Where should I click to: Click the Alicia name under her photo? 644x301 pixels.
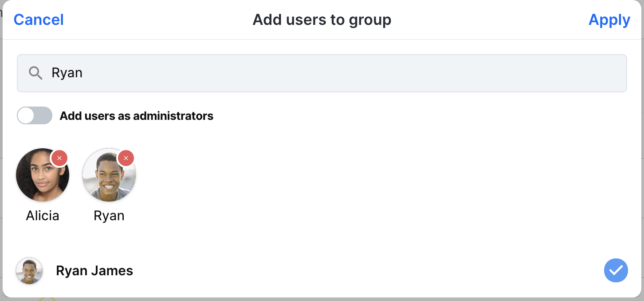click(x=43, y=216)
